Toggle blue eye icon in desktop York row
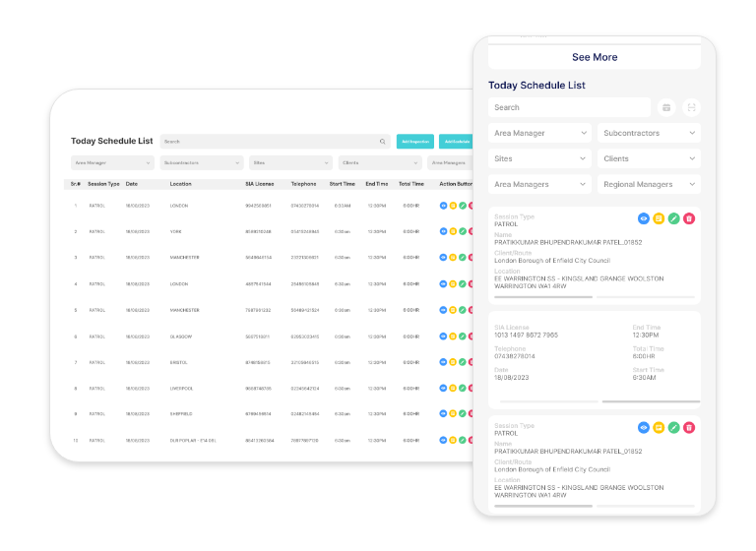 click(444, 231)
